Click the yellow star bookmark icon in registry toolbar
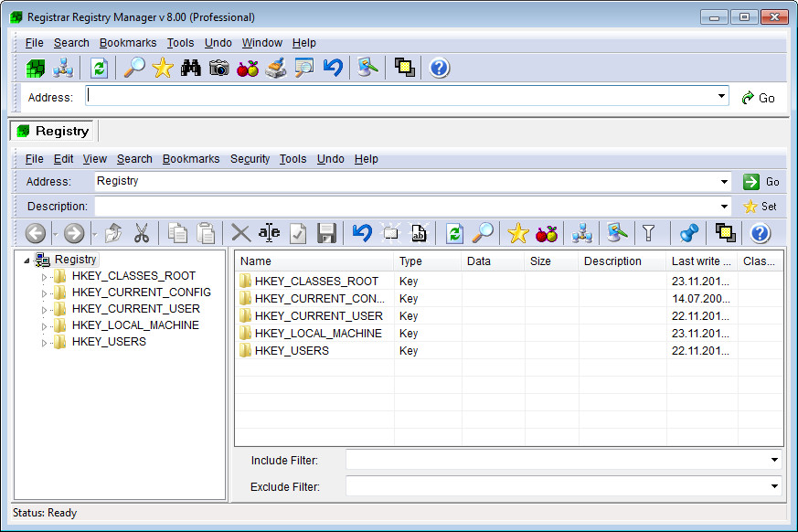 (517, 234)
